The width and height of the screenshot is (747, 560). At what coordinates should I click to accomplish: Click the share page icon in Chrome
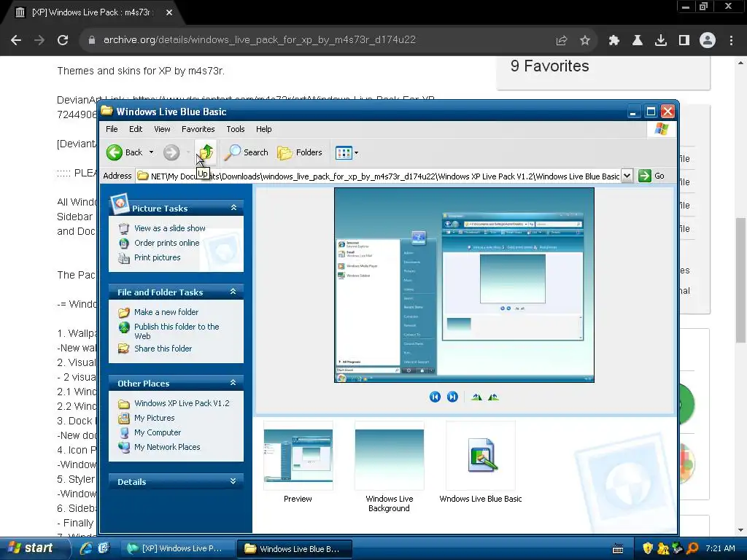point(562,41)
